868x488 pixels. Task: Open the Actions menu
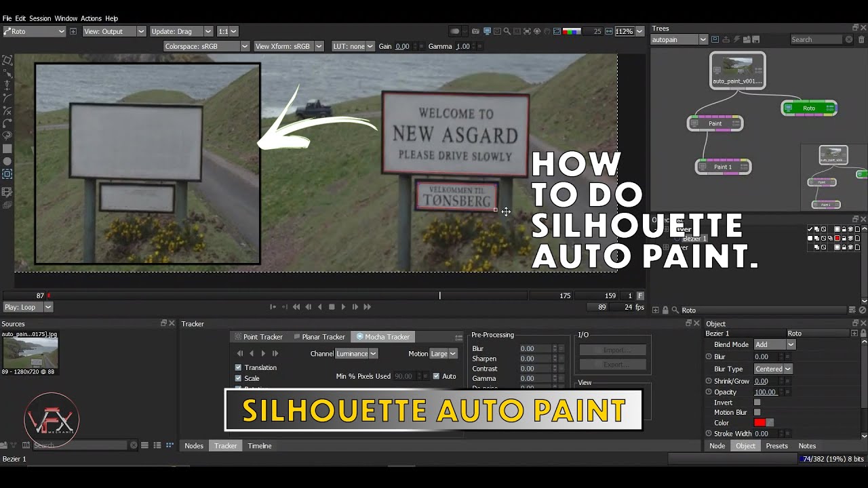pos(91,18)
